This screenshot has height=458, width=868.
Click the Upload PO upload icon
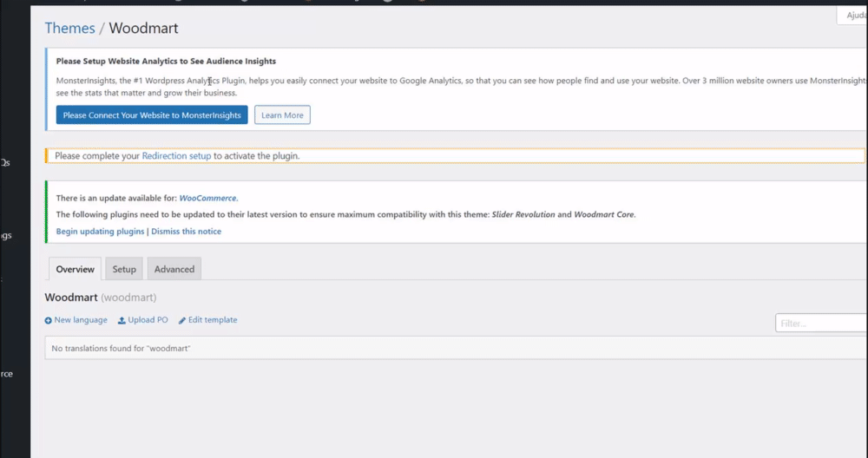pos(122,320)
